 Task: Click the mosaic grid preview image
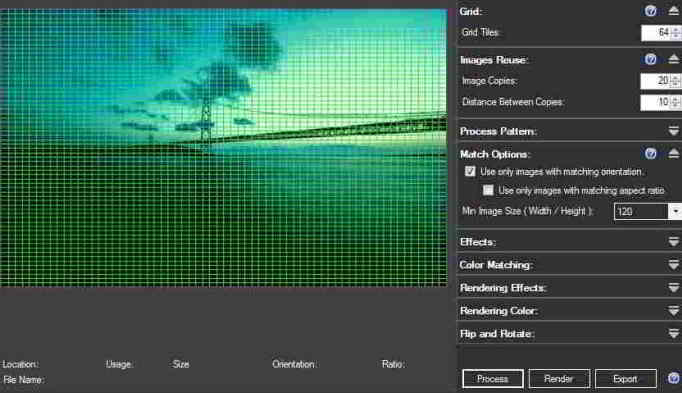[x=224, y=148]
